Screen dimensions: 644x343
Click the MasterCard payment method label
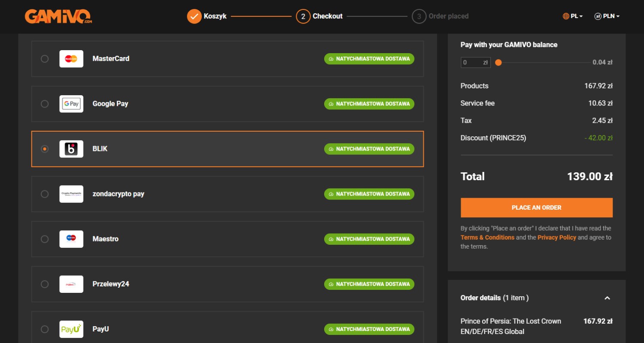[111, 59]
